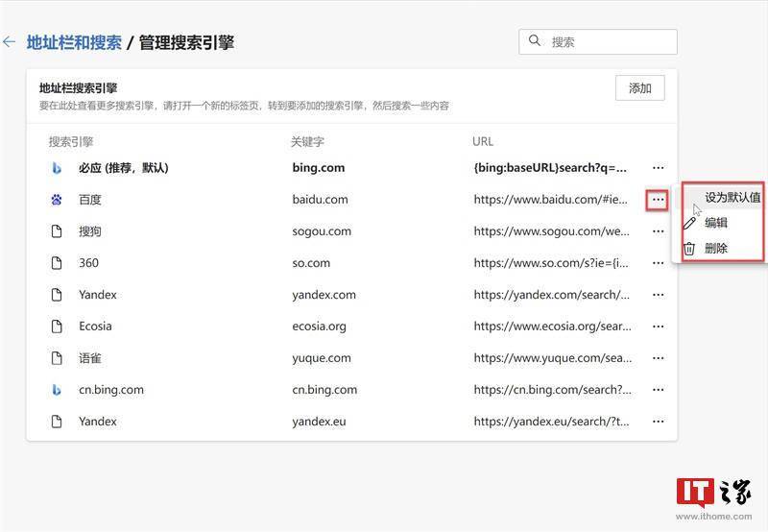Click the 管理搜索引擎 page title
This screenshot has height=532, width=768.
click(x=186, y=42)
